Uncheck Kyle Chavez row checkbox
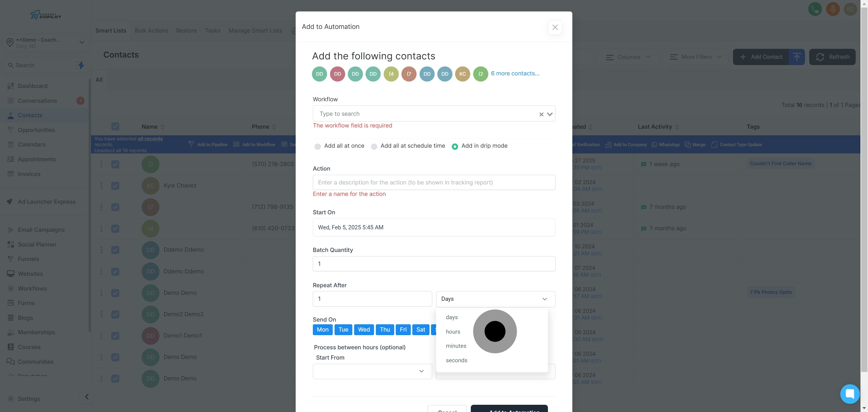 115,186
